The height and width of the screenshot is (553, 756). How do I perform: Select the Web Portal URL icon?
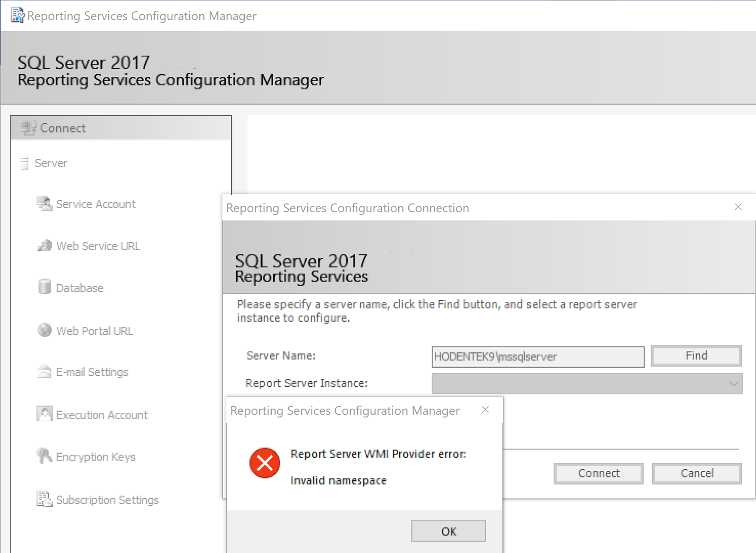coord(44,330)
